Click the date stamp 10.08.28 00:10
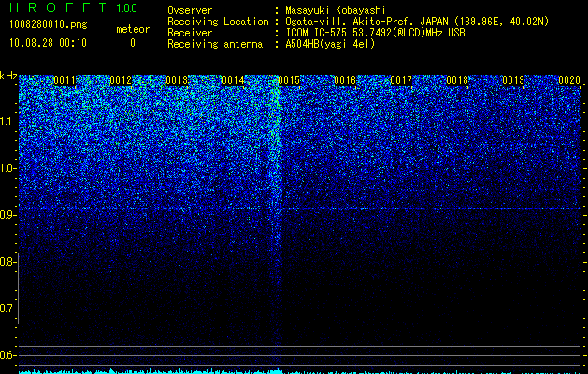 [48, 43]
